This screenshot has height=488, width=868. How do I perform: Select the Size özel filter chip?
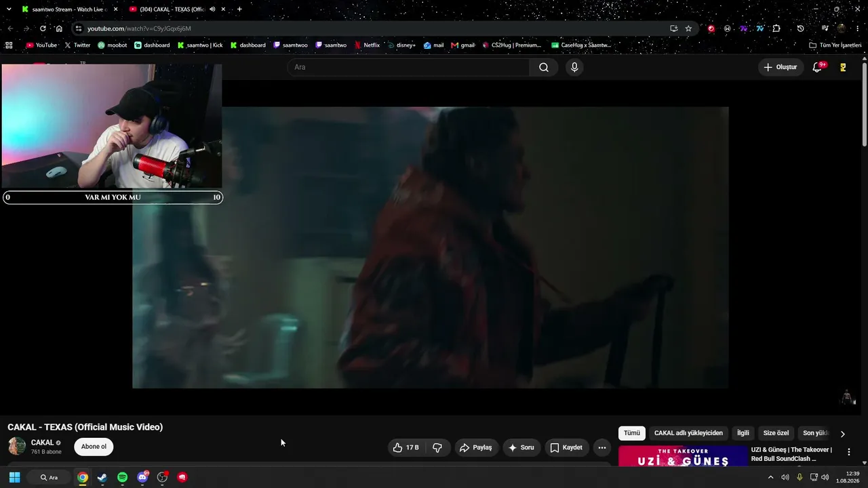776,433
